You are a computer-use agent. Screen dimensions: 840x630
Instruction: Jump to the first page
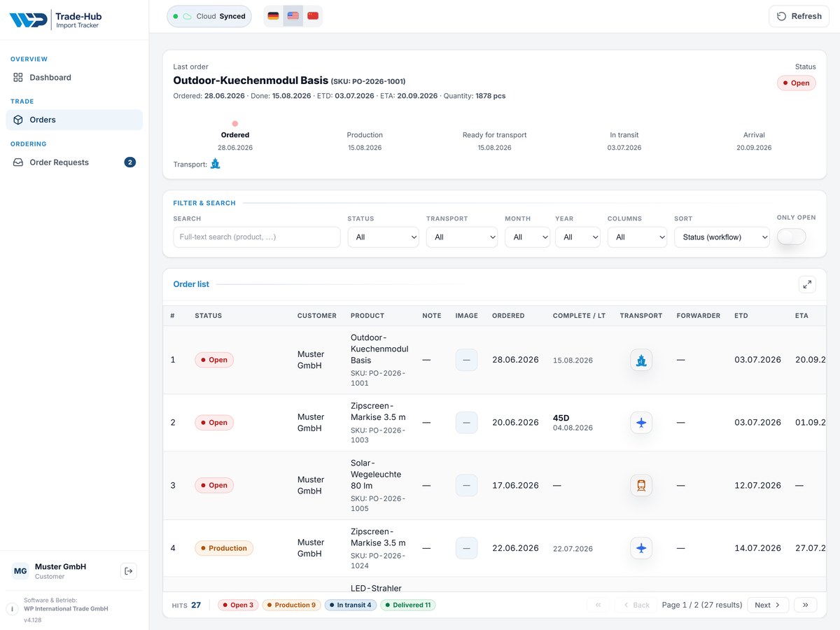(598, 605)
